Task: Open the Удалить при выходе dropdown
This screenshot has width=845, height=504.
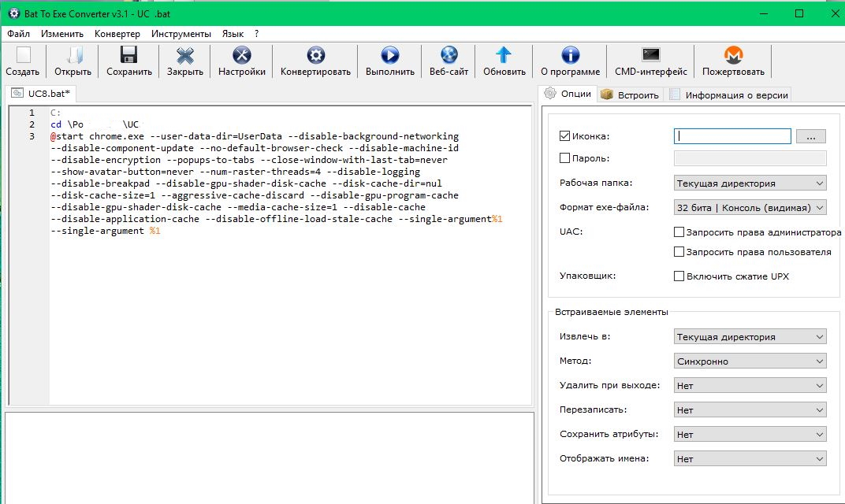Action: (x=750, y=386)
